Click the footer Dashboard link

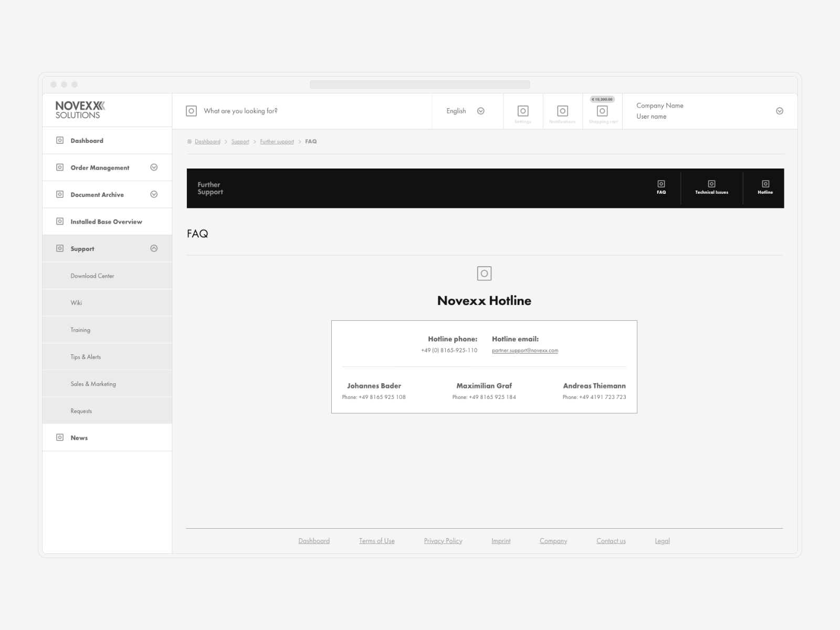coord(314,541)
